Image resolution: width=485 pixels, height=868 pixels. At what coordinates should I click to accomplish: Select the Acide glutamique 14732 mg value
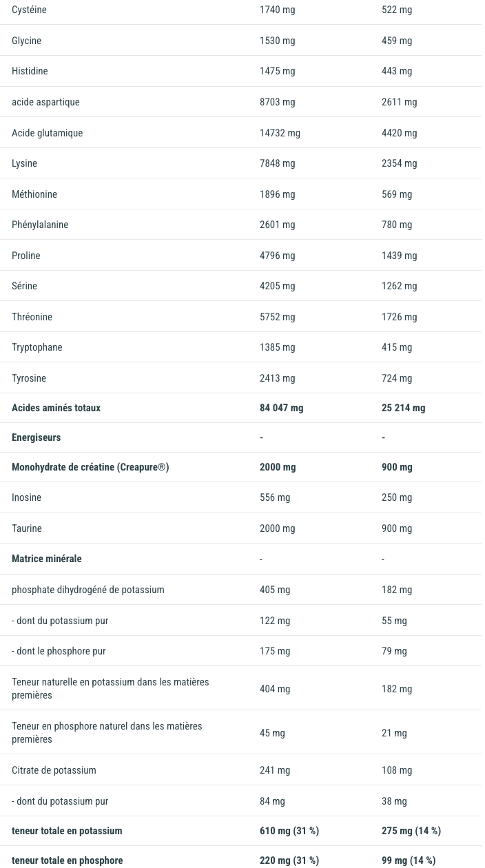click(x=280, y=133)
